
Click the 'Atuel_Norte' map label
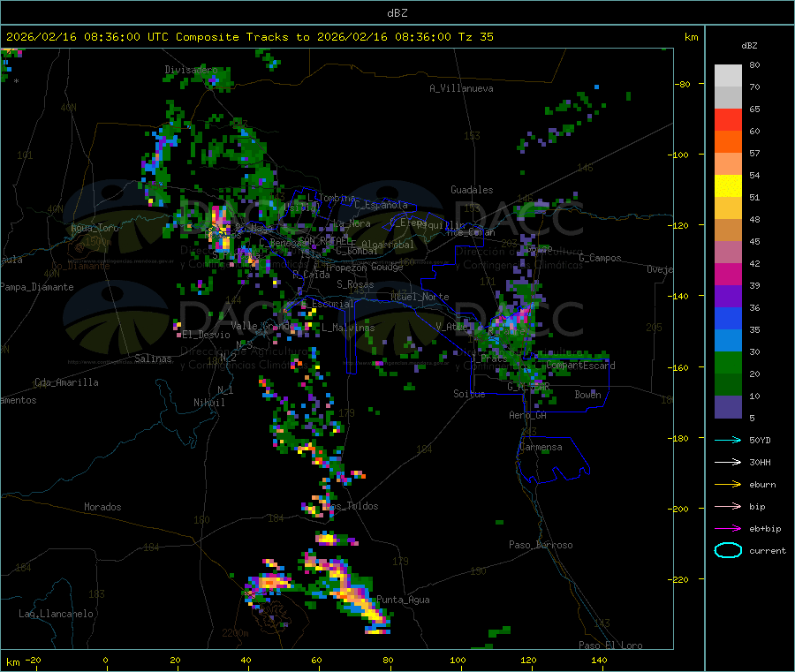coord(420,297)
